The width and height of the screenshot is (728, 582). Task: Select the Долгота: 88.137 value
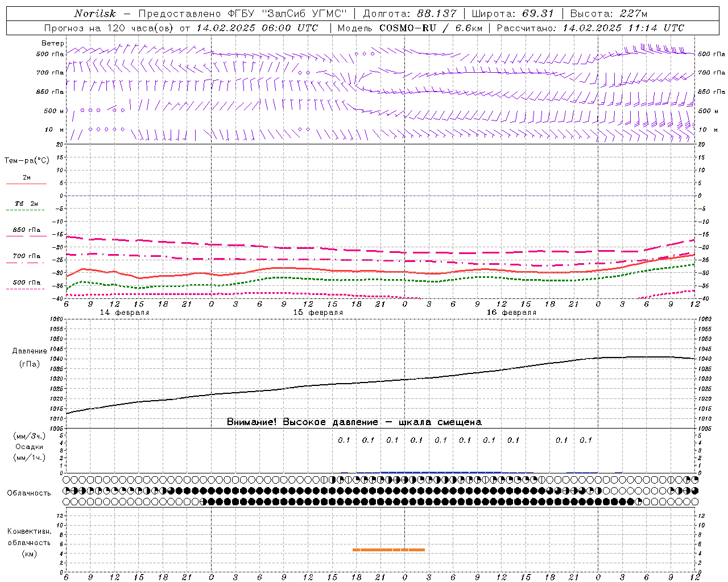(409, 14)
